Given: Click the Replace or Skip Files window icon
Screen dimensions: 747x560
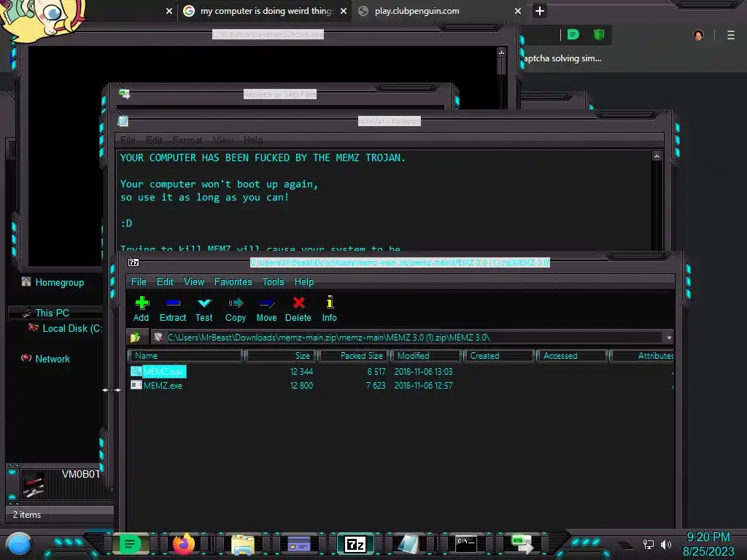Looking at the screenshot, I should tap(125, 94).
